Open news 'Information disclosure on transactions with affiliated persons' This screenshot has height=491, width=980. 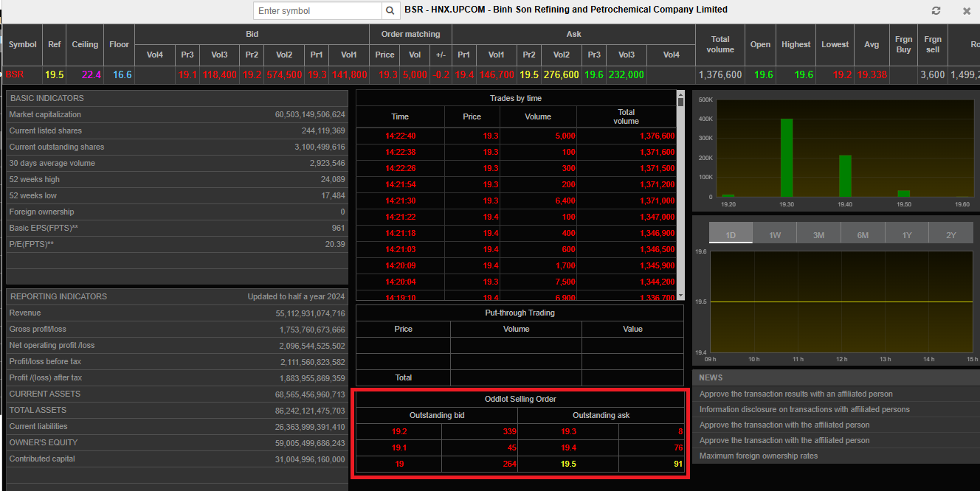coord(804,409)
